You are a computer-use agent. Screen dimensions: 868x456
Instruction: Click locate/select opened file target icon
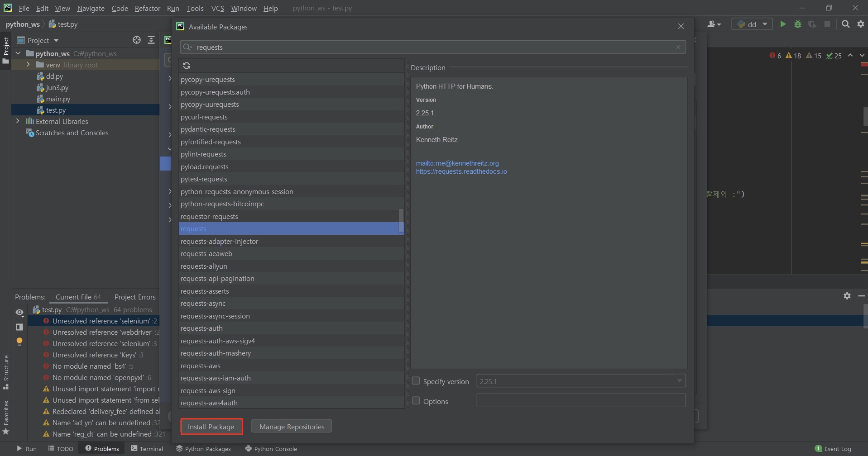137,40
